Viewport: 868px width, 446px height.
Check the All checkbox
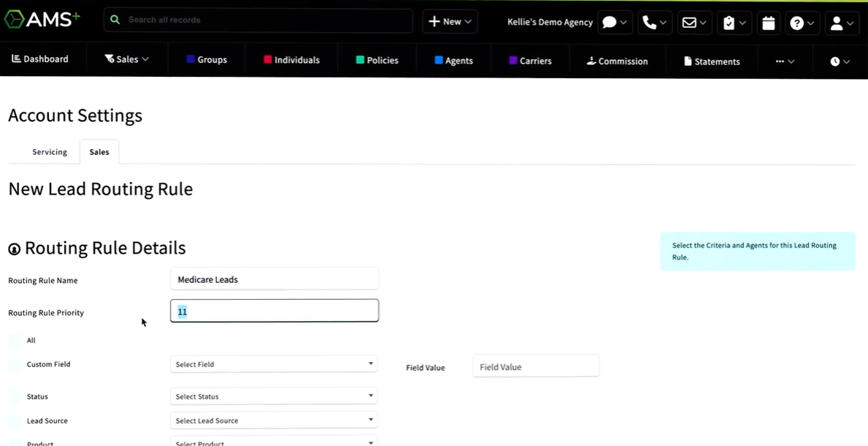coord(15,340)
